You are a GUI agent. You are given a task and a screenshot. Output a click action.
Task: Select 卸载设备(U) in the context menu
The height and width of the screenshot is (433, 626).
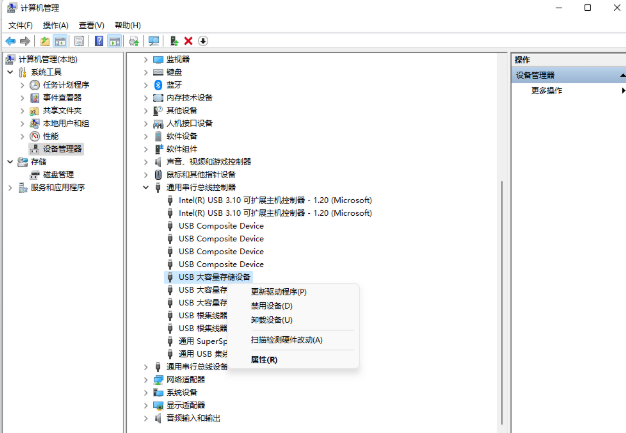271,320
